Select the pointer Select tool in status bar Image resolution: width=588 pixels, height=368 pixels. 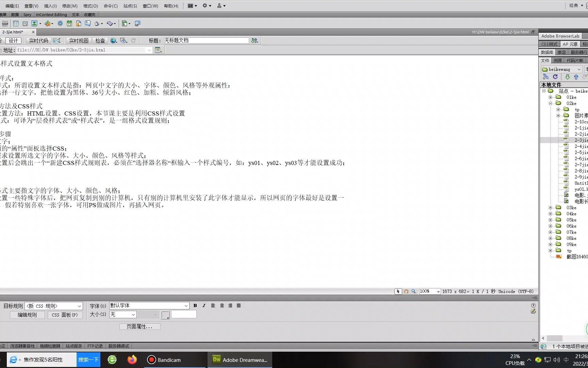(398, 292)
